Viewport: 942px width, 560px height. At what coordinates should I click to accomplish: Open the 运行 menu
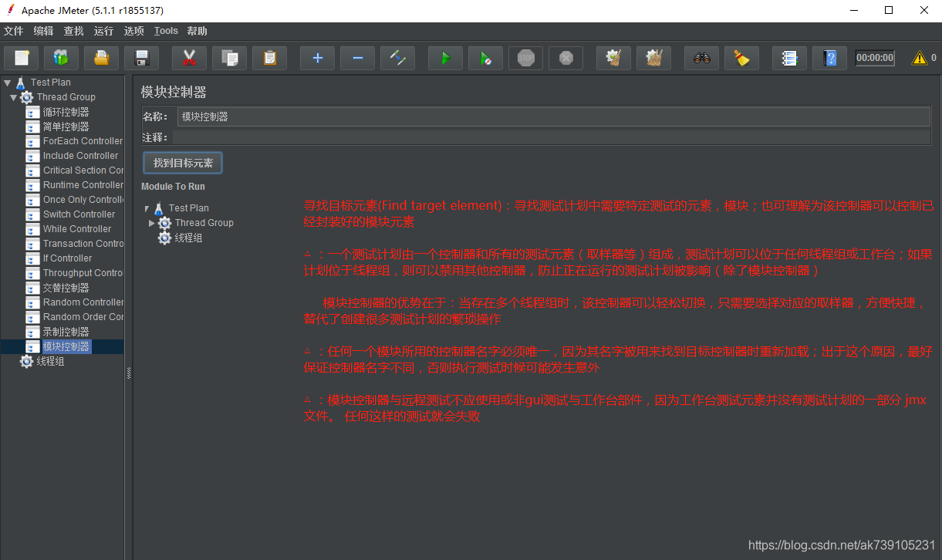tap(103, 31)
